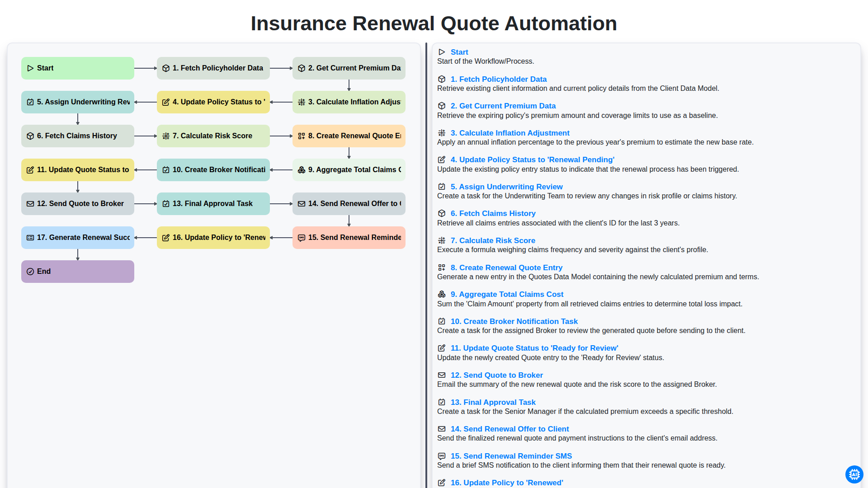Open 4. Update Policy Status to 'Renewal Pending' link
This screenshot has height=488, width=868.
coord(533,160)
